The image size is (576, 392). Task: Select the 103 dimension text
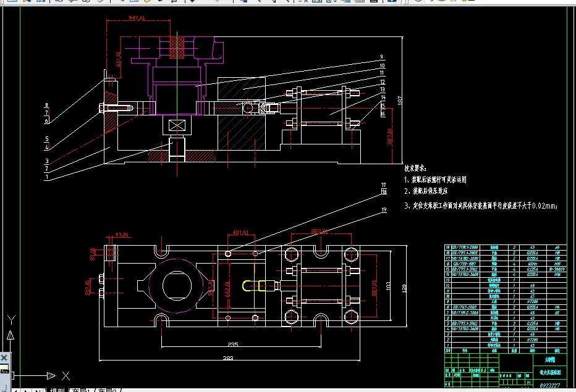(x=388, y=286)
